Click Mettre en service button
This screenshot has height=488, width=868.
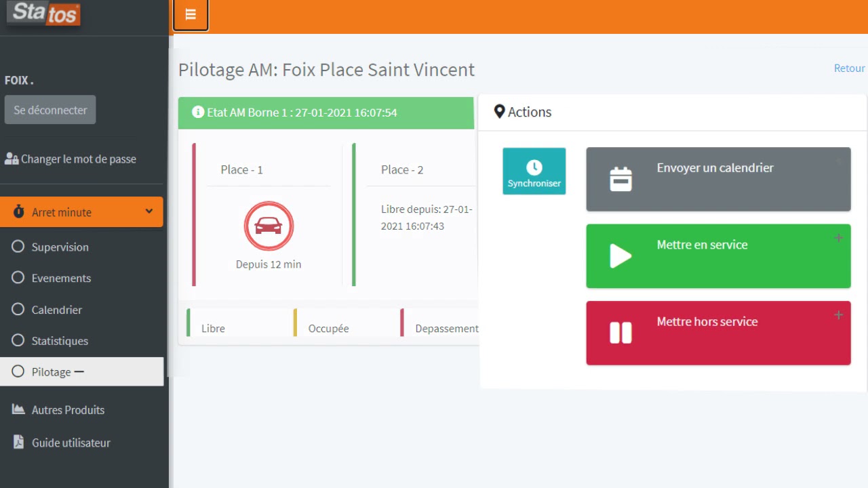click(718, 256)
